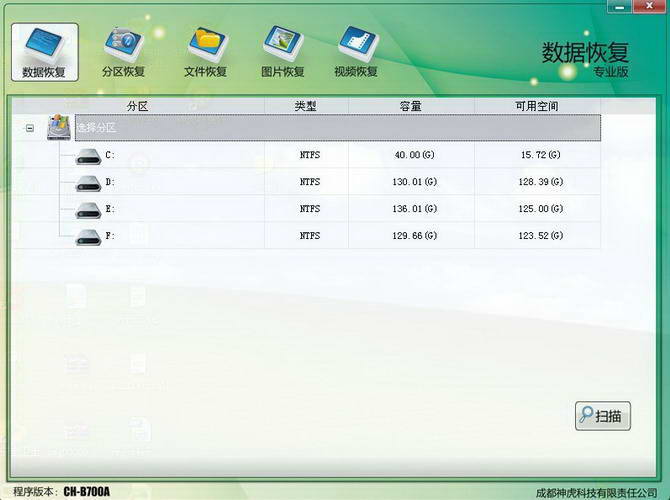670x500 pixels.
Task: Minimize the data recovery window
Action: click(x=621, y=8)
